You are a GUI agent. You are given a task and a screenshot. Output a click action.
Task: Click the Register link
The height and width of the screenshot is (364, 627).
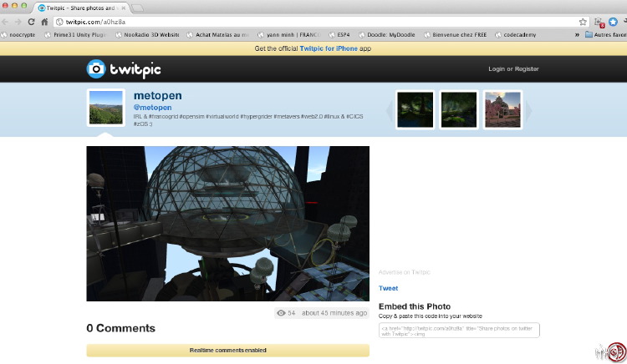pyautogui.click(x=527, y=68)
